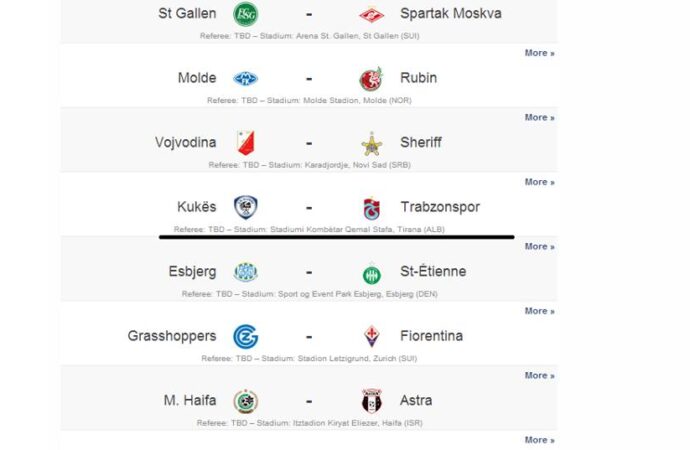
Task: Click the Rubin club crest
Action: [x=371, y=79]
